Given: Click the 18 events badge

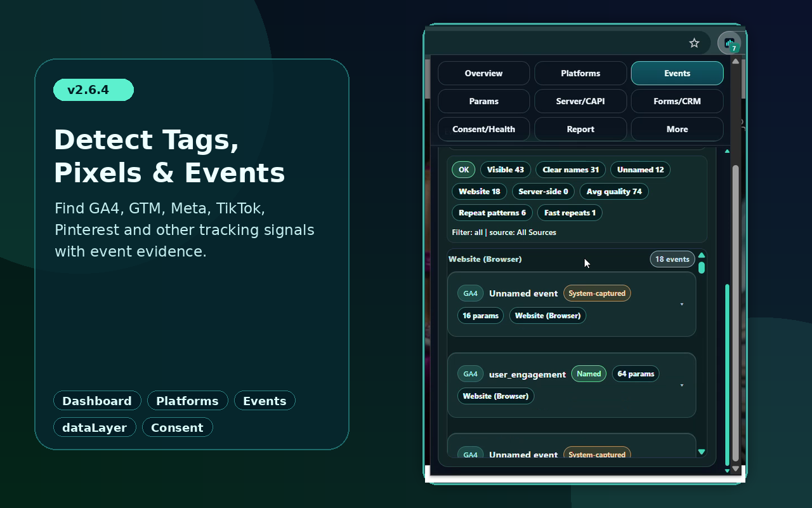Looking at the screenshot, I should [672, 259].
